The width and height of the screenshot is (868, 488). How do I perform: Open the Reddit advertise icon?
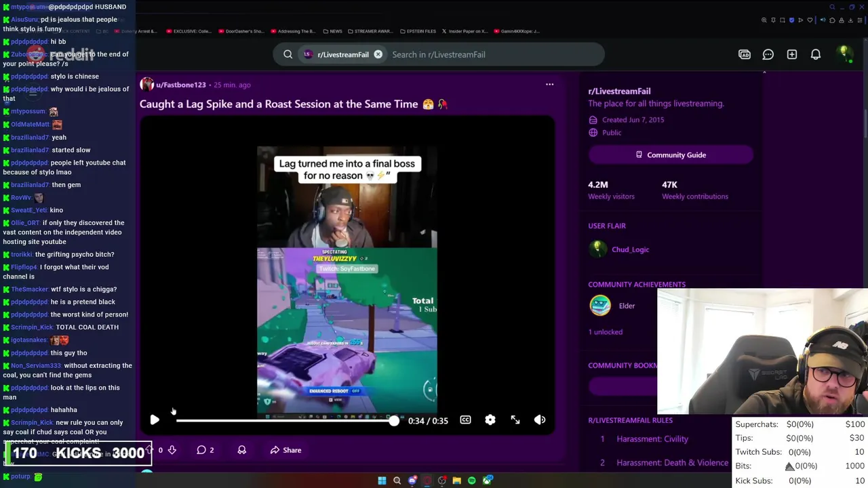tap(745, 54)
